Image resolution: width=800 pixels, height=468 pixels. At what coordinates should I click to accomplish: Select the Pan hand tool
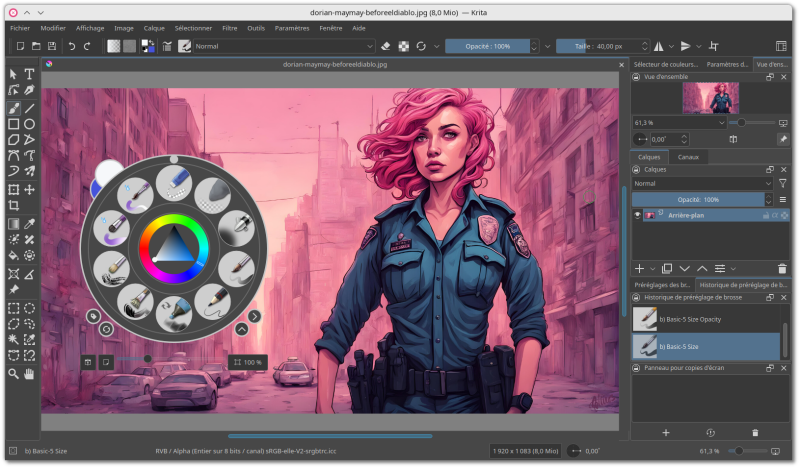[29, 374]
